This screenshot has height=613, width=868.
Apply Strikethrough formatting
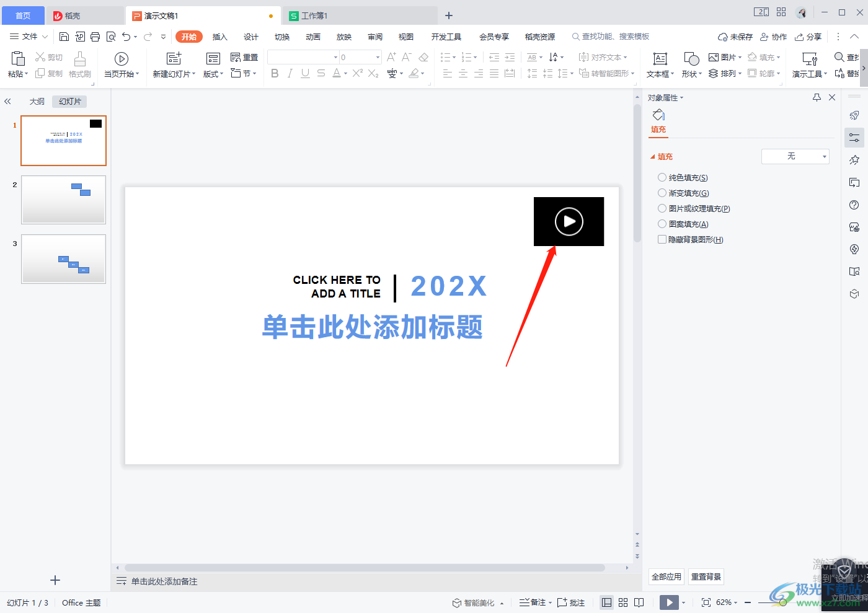321,73
